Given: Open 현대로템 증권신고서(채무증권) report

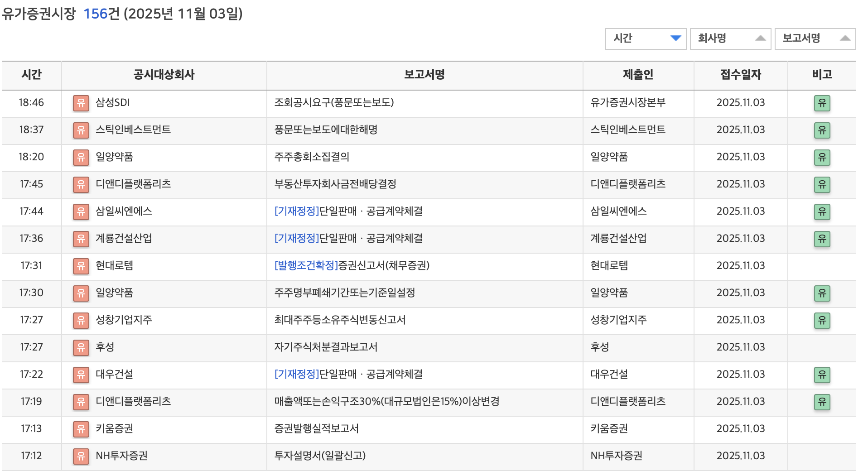Looking at the screenshot, I should [x=352, y=266].
